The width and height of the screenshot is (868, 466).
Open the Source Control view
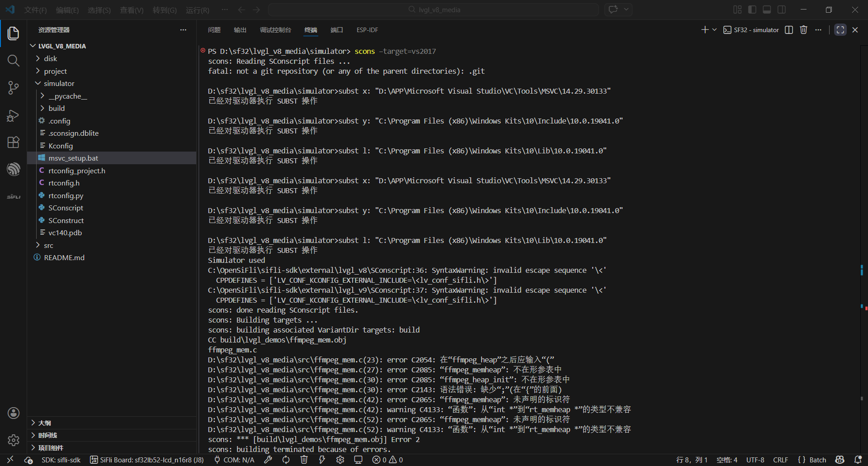(x=14, y=88)
